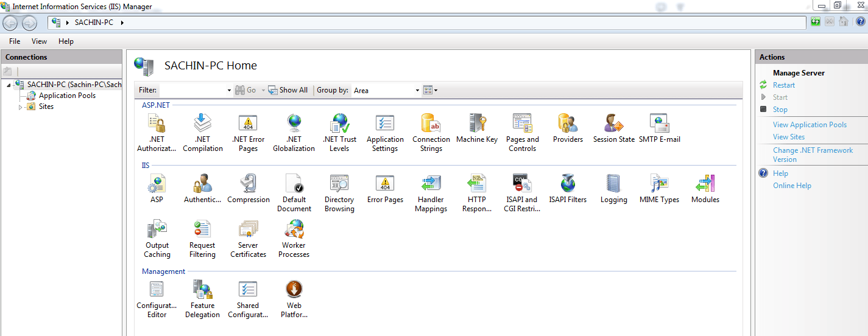Click the Back navigation arrow
The width and height of the screenshot is (868, 336).
pyautogui.click(x=10, y=23)
